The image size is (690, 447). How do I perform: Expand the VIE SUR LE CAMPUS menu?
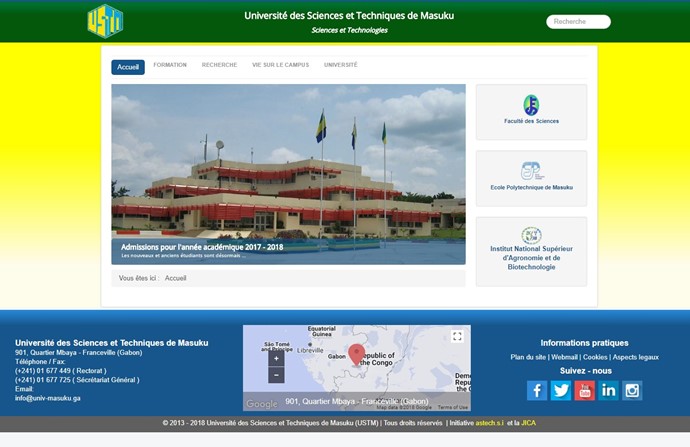coord(280,65)
